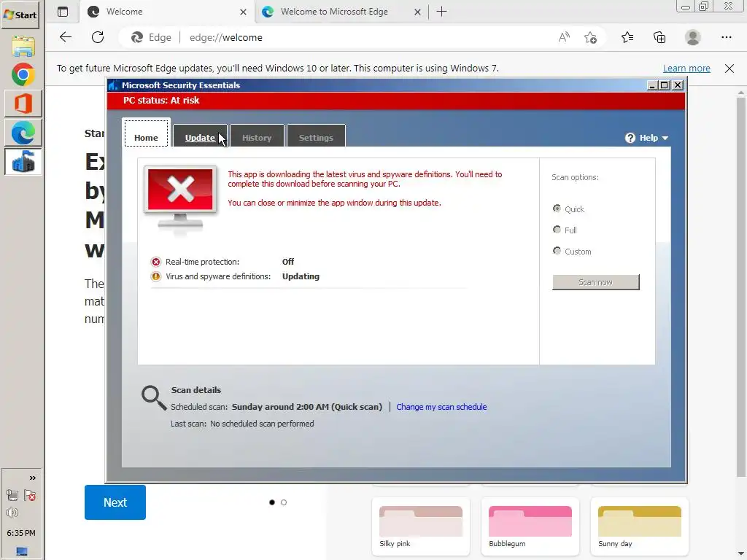Select the second page indicator dot
The width and height of the screenshot is (747, 560).
coord(284,502)
